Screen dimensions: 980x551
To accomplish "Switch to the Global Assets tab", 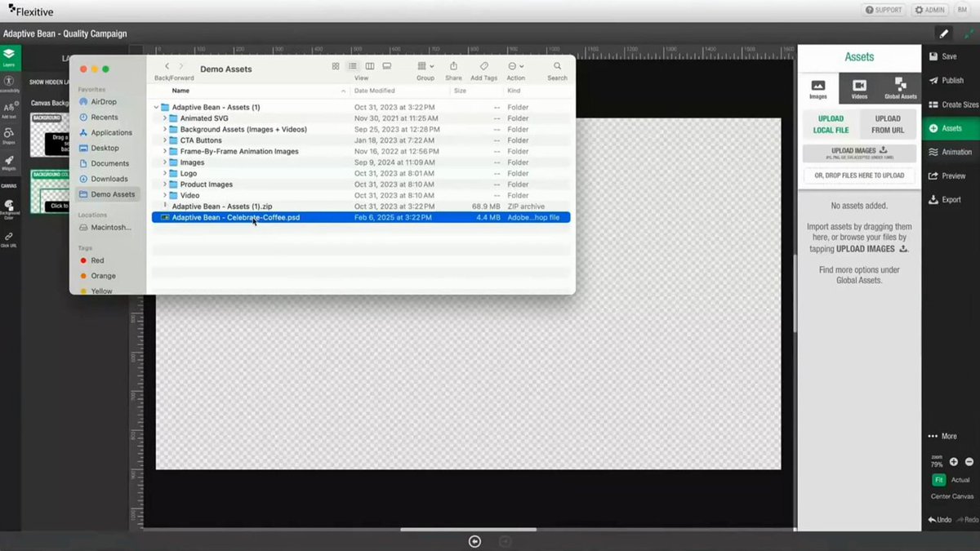I will pyautogui.click(x=900, y=88).
